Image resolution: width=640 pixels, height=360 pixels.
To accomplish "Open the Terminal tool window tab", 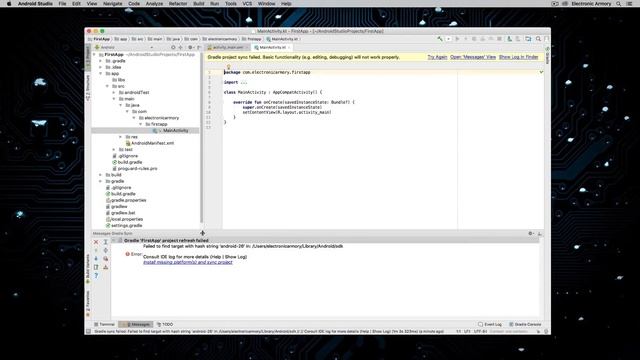I will (104, 324).
